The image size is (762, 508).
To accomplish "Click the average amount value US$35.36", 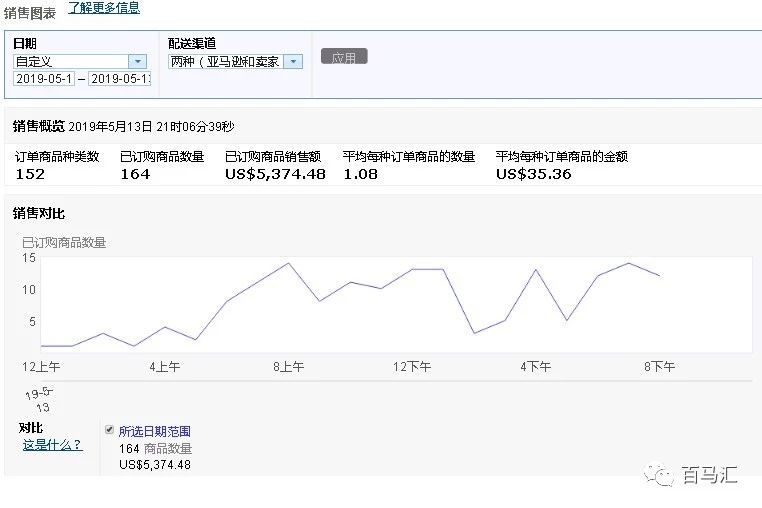I will point(533,174).
